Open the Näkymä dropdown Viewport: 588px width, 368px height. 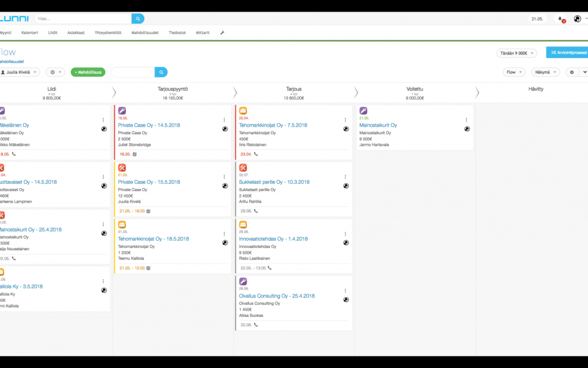point(546,72)
